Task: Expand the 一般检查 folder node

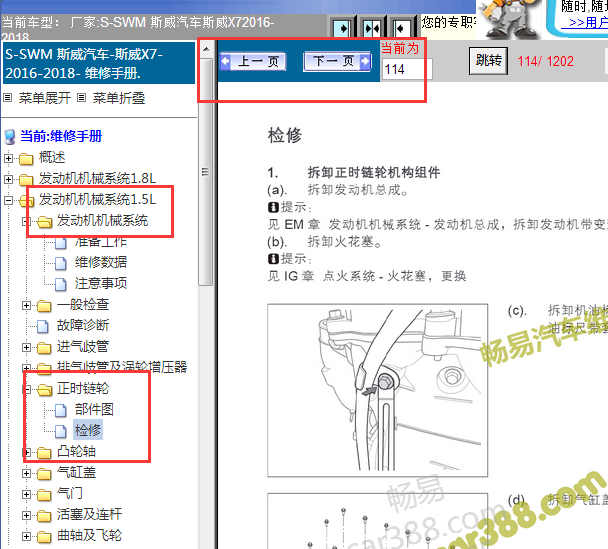Action: coord(26,305)
